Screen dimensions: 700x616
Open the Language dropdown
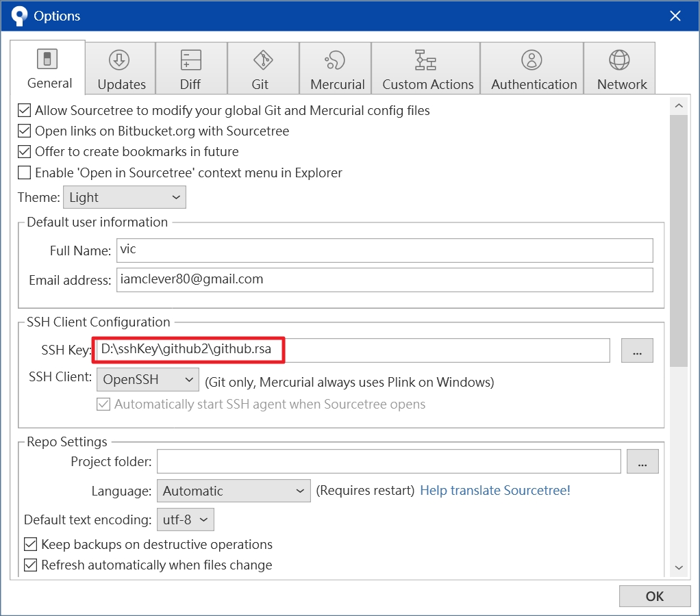pyautogui.click(x=234, y=491)
